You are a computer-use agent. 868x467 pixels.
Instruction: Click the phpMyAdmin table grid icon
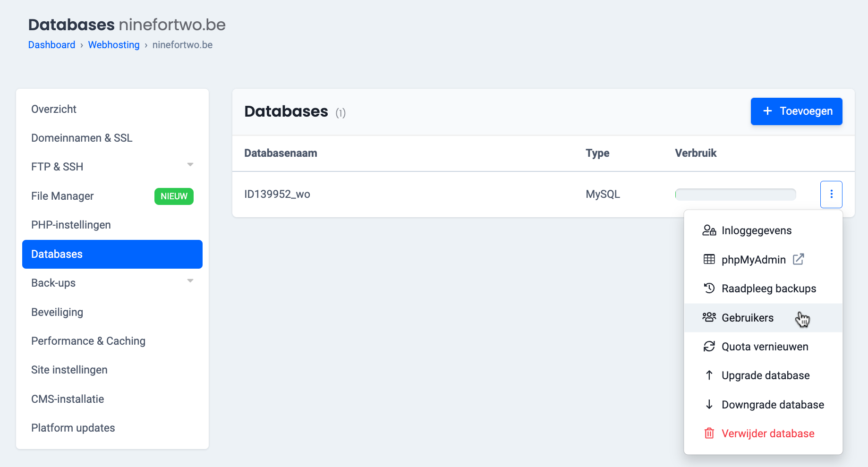(x=709, y=259)
